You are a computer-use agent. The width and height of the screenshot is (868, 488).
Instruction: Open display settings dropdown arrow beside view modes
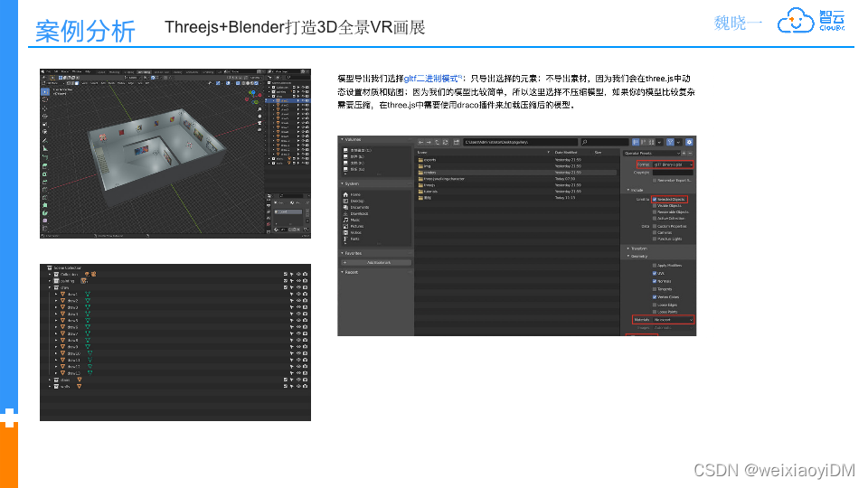(x=659, y=142)
